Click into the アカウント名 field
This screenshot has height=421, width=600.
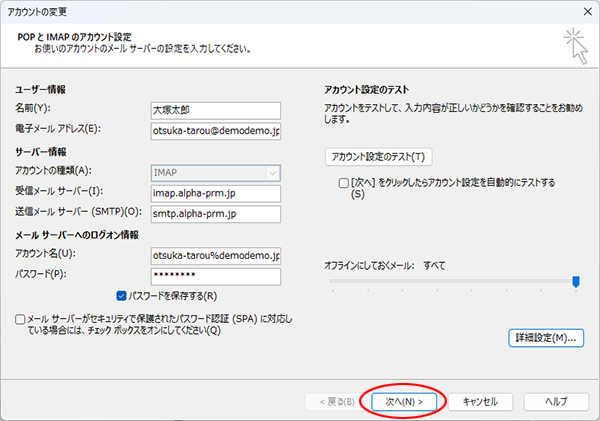[x=214, y=255]
